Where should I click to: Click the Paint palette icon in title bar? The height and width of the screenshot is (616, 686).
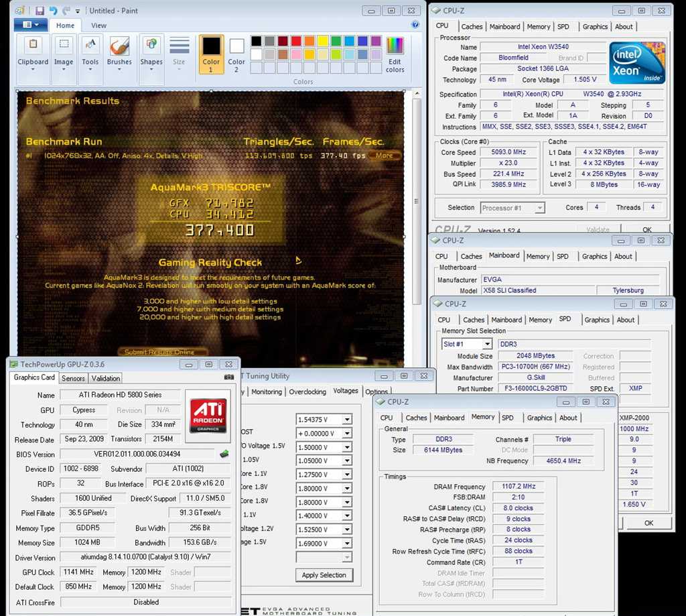coord(21,11)
